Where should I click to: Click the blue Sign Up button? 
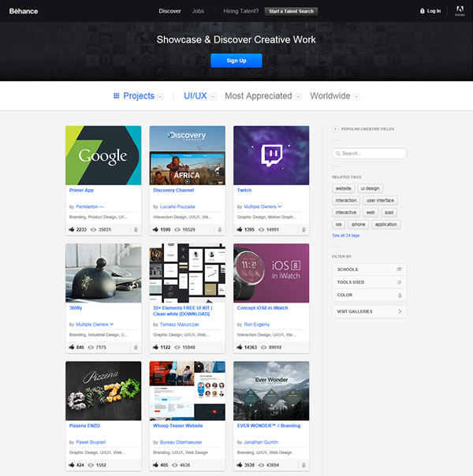tap(236, 61)
